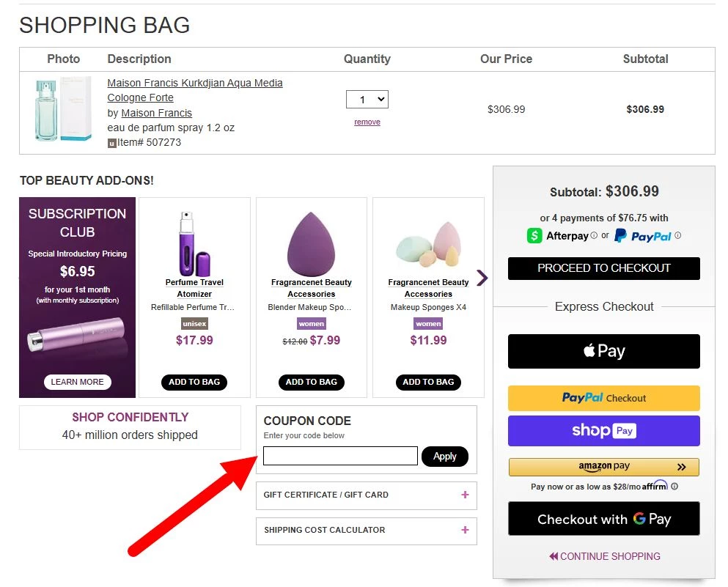
Task: Open the quantity dropdown
Action: click(x=367, y=99)
